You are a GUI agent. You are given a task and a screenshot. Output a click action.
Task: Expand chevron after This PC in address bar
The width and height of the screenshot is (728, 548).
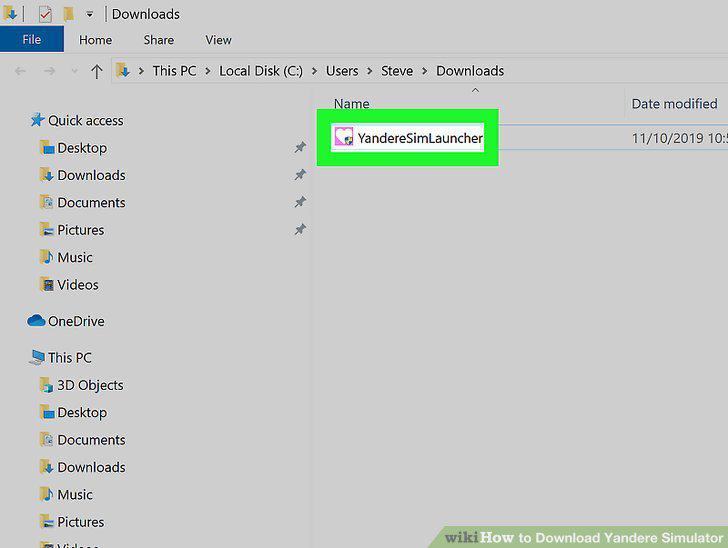208,71
